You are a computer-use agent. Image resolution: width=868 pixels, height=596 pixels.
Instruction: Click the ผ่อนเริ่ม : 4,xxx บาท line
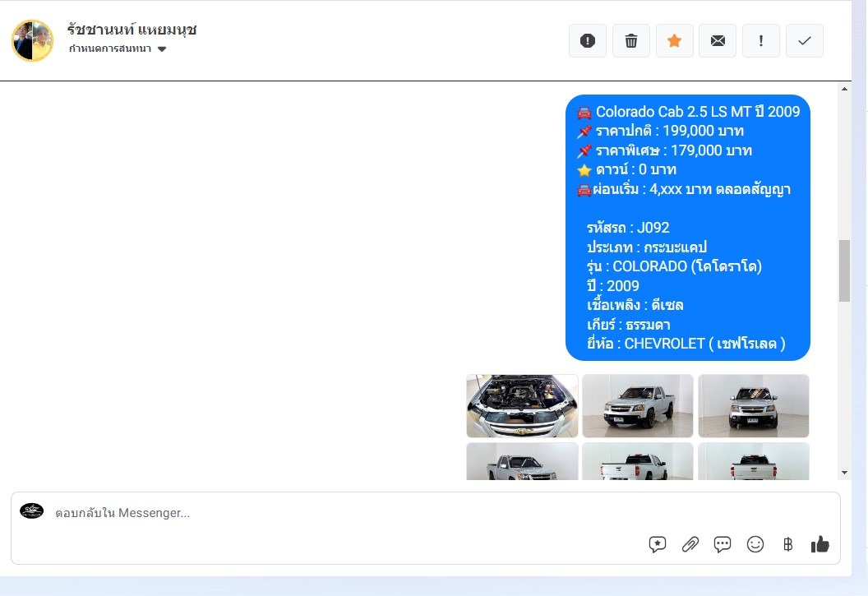pos(684,189)
